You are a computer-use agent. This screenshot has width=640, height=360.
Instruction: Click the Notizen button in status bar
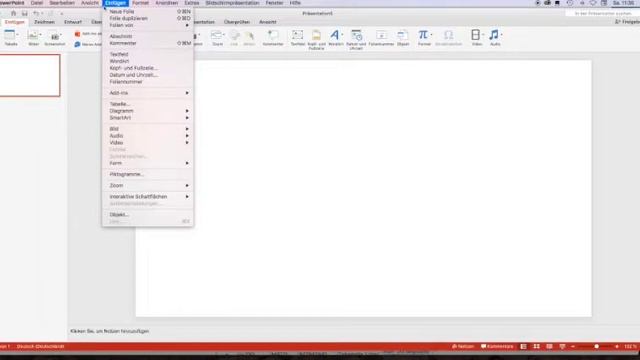(x=463, y=347)
